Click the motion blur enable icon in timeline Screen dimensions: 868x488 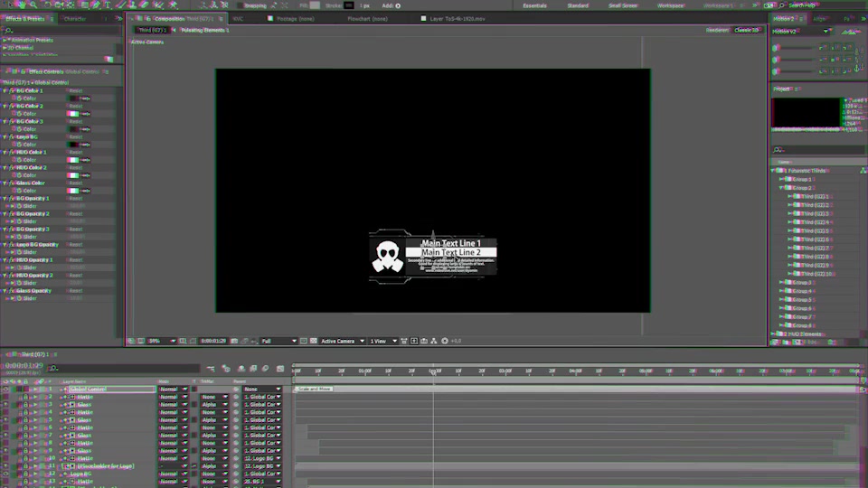coord(266,369)
